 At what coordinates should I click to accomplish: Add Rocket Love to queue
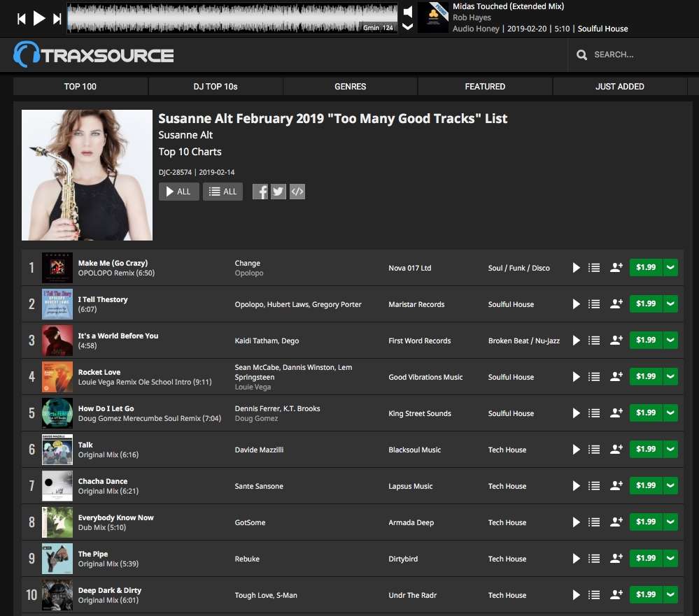click(x=594, y=377)
